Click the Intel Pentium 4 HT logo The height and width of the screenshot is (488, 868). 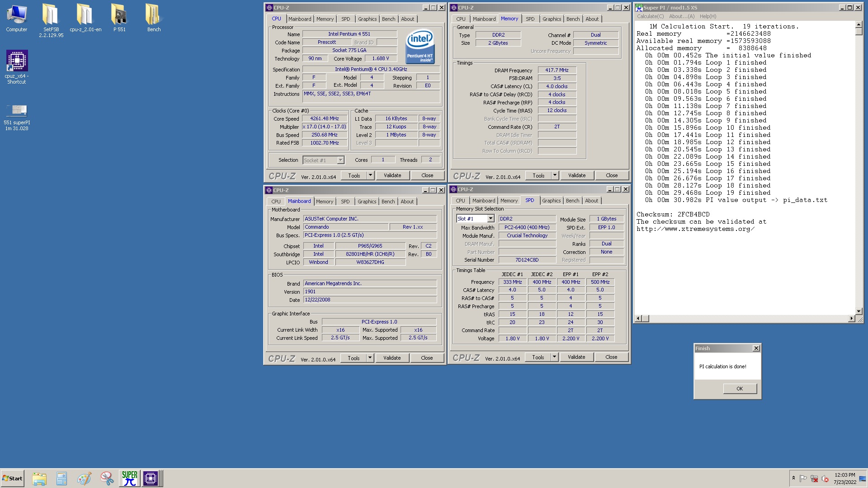coord(420,47)
